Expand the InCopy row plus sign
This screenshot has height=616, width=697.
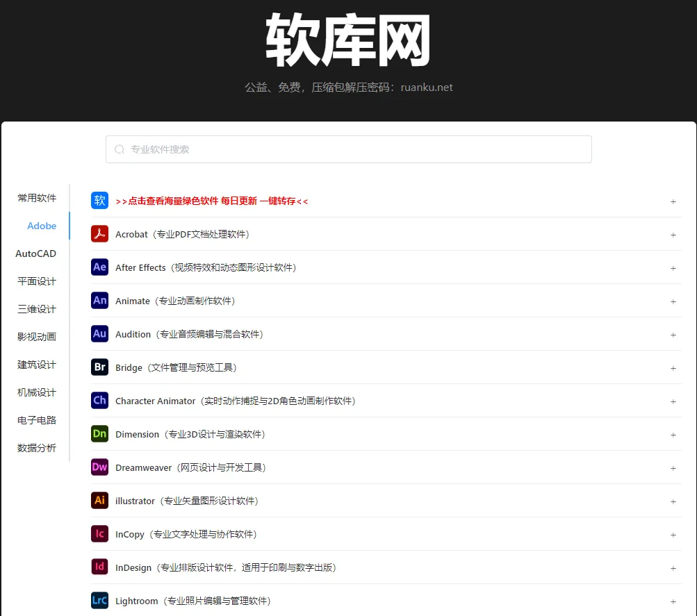673,535
